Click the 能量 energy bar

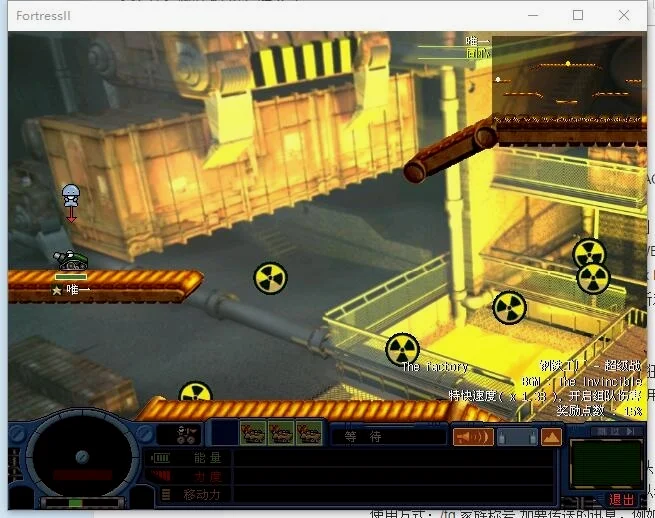click(x=394, y=458)
